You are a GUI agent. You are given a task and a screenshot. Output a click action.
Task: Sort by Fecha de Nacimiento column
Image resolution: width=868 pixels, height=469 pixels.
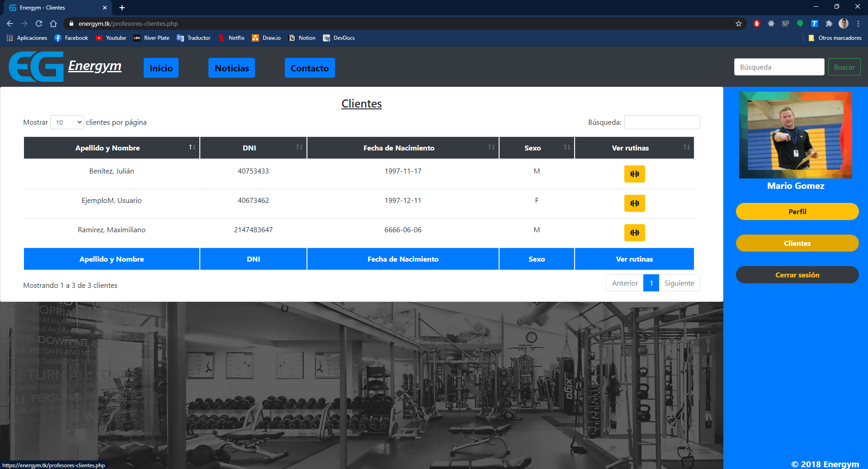(x=403, y=148)
